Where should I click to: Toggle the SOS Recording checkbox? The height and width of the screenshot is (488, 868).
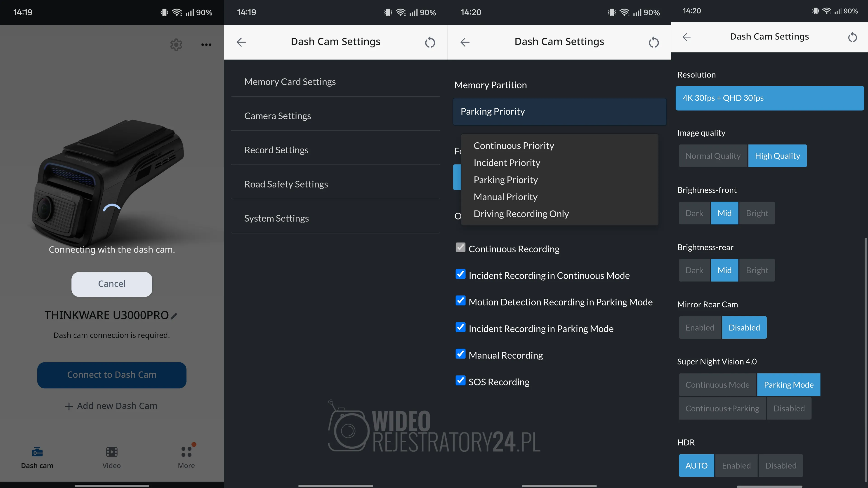460,380
